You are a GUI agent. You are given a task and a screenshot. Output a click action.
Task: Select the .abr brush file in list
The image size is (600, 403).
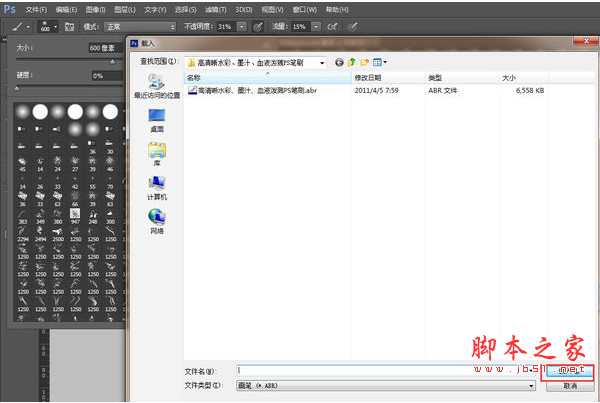pos(253,91)
